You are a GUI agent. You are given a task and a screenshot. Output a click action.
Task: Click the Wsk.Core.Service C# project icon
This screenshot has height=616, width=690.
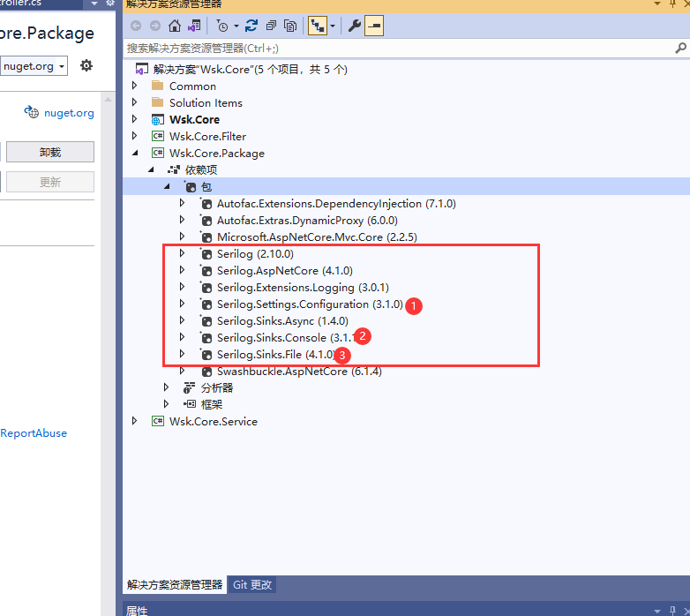(158, 421)
